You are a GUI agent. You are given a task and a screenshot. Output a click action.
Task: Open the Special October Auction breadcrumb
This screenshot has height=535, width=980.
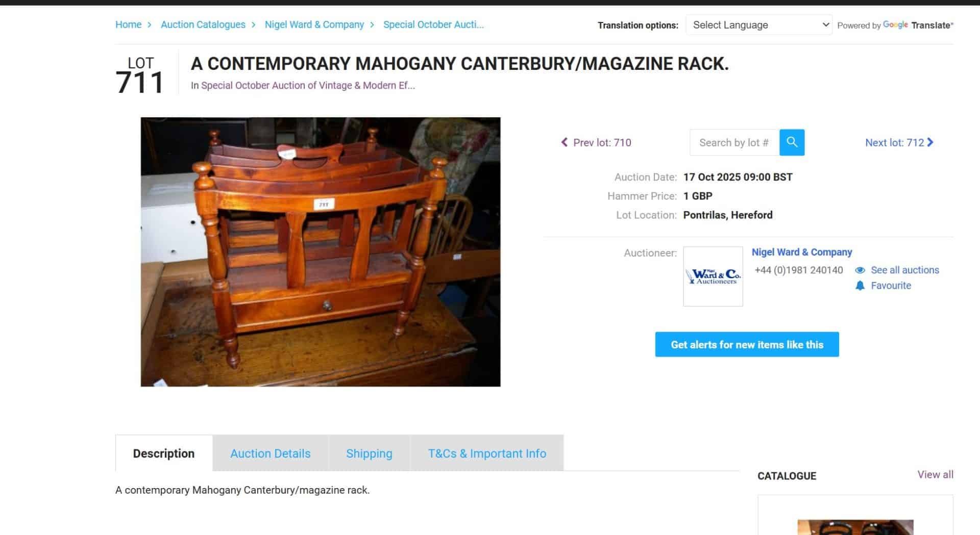coord(433,24)
